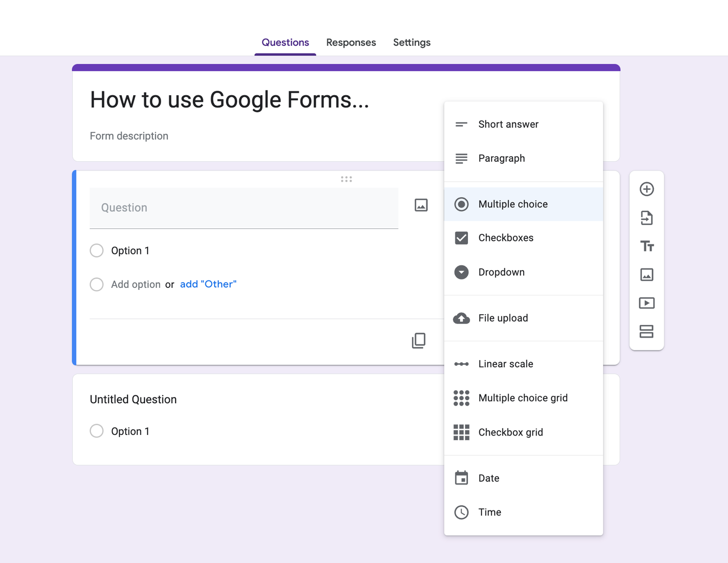Add a new section with the bottom sidebar icon
The image size is (728, 563).
point(646,331)
